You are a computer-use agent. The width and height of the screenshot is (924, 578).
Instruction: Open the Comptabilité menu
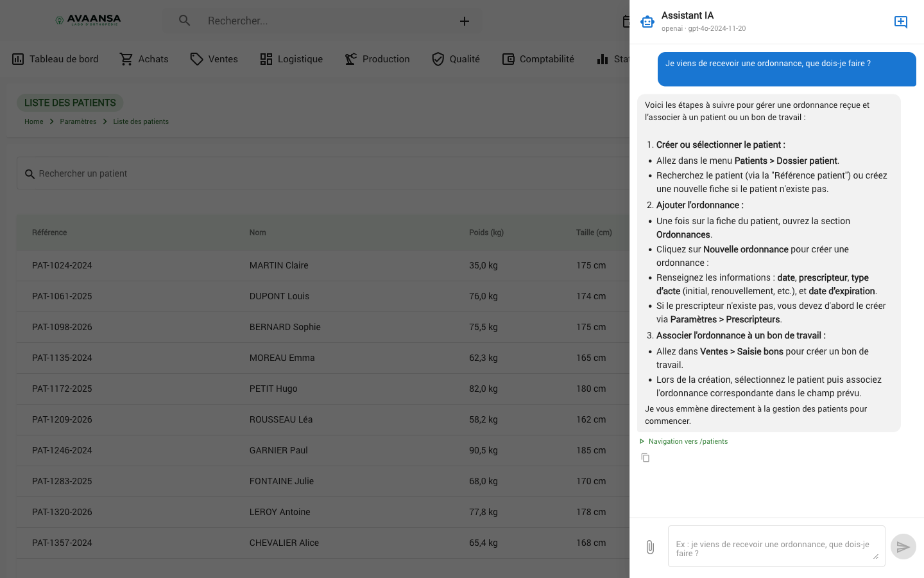coord(538,59)
